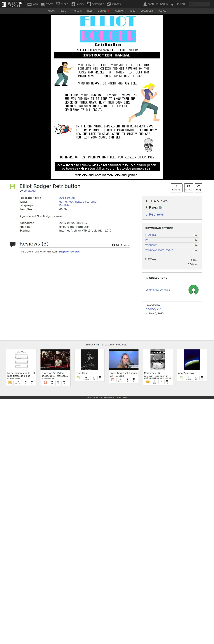Screen dimensions: 214x644
Task: Open the 'disturbing' topic link
Action: click(89, 202)
